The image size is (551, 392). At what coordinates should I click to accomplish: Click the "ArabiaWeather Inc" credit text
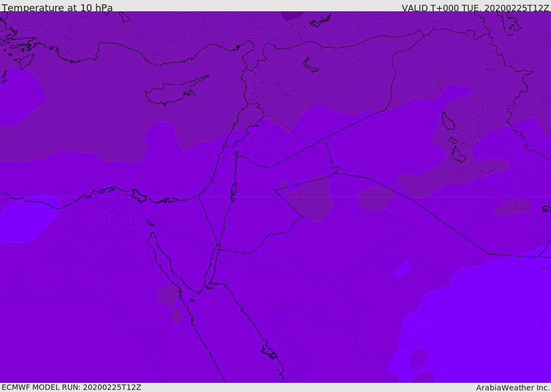click(512, 388)
